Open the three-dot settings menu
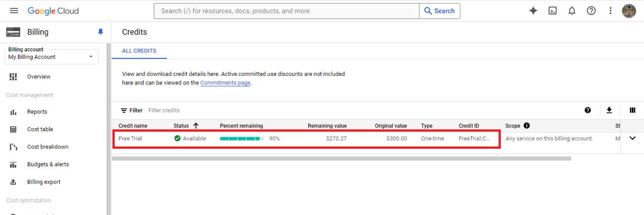Viewport: 644px width, 215px height. (x=610, y=11)
